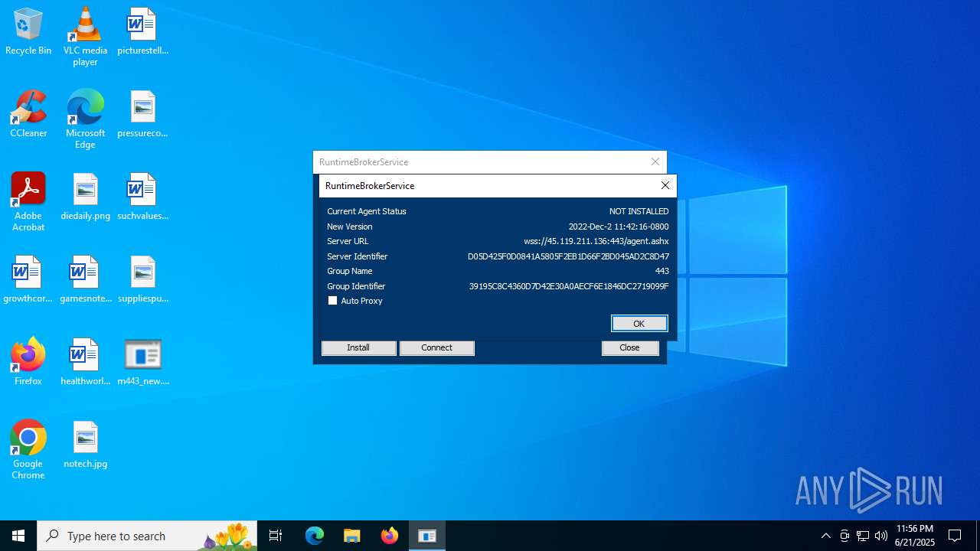This screenshot has height=551, width=980.
Task: Open the Windows Start menu
Action: [x=18, y=536]
